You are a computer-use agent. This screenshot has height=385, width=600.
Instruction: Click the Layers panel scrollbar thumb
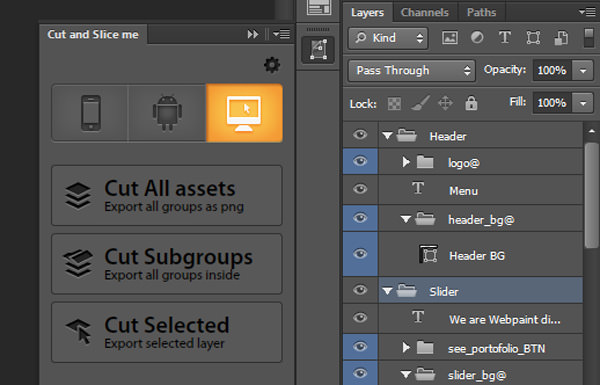(592, 195)
